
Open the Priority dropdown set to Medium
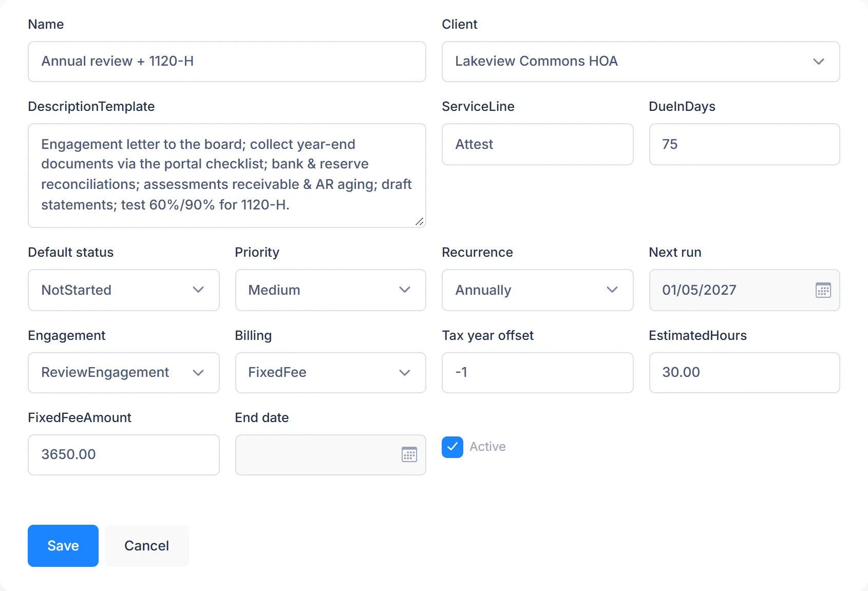330,290
